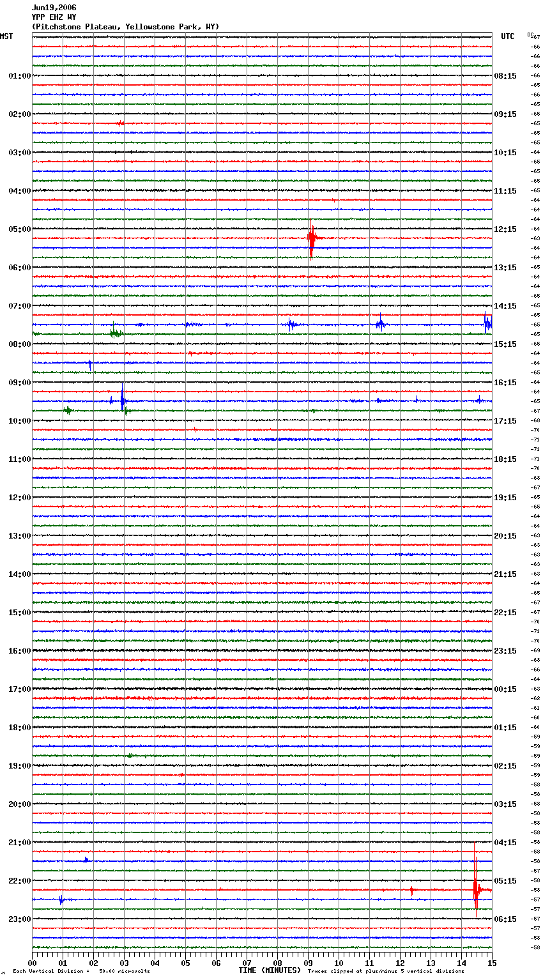Select the 10:15 UTC time label
The height and width of the screenshot is (980, 543).
coord(505,153)
